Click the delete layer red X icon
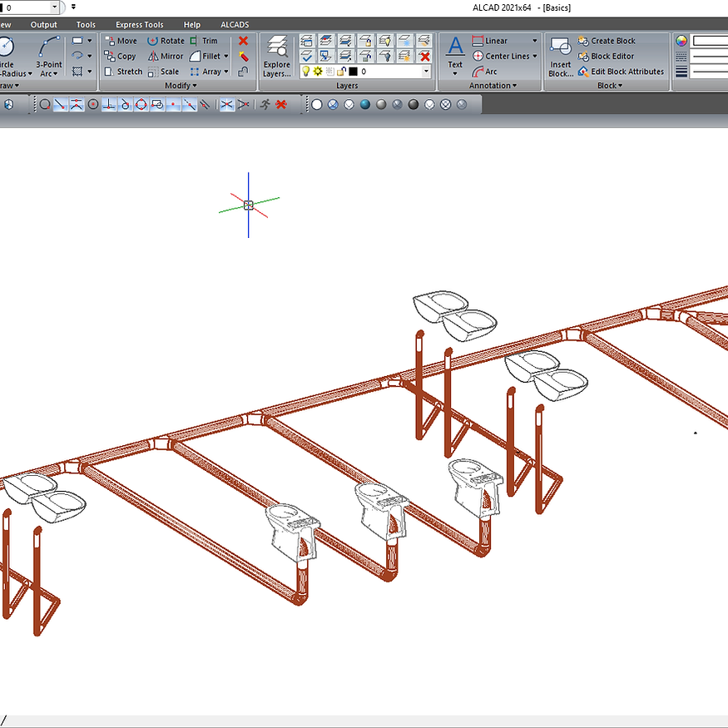The height and width of the screenshot is (728, 728). tap(424, 57)
